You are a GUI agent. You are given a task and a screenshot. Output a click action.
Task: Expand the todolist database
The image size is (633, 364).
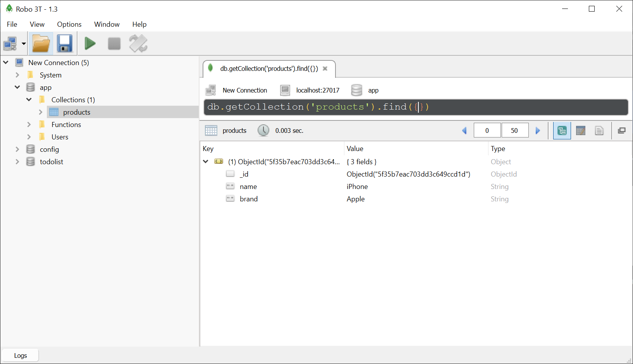17,161
